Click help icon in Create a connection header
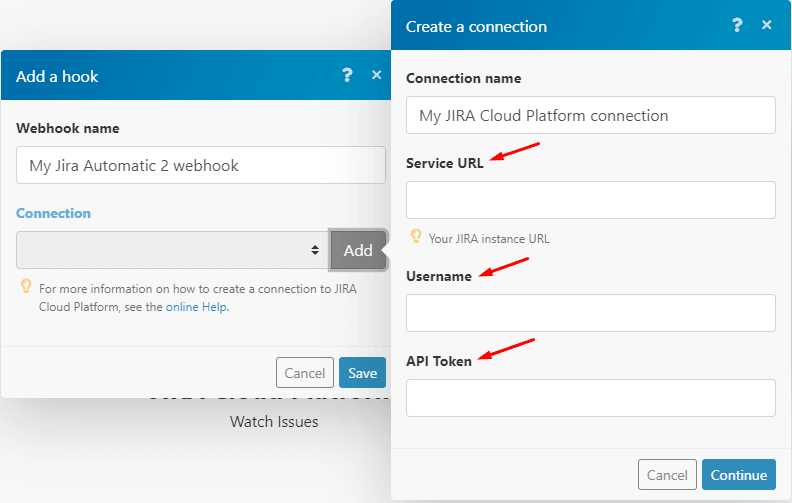792x503 pixels. click(x=737, y=25)
